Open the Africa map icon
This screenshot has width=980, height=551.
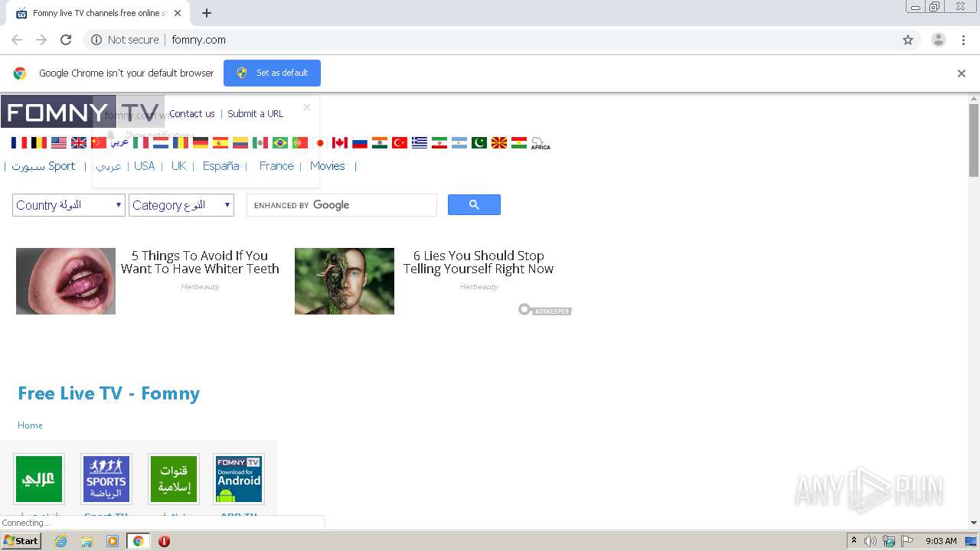[541, 143]
